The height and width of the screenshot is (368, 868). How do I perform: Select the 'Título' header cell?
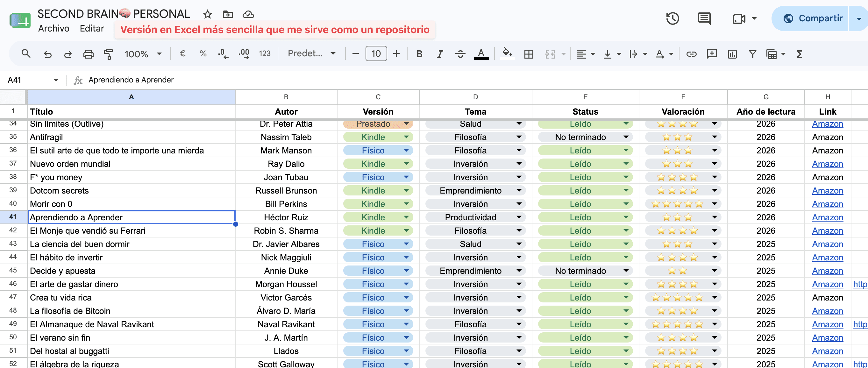(132, 111)
